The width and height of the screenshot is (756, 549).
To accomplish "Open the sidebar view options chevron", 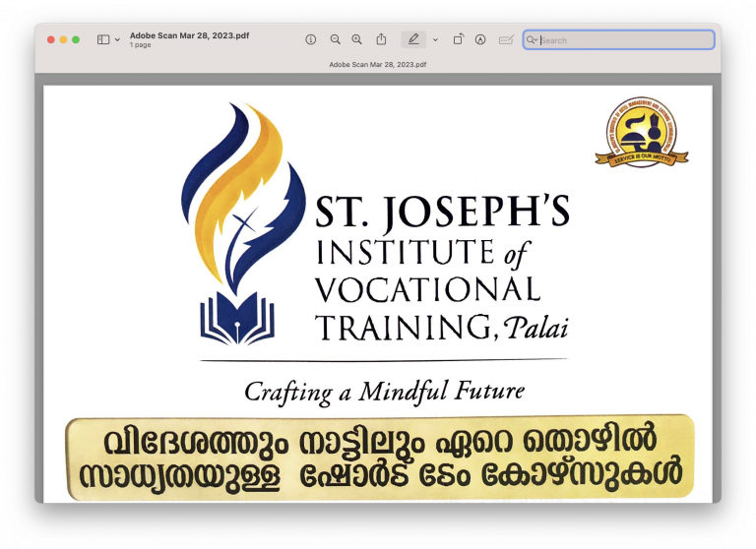I will tap(118, 39).
